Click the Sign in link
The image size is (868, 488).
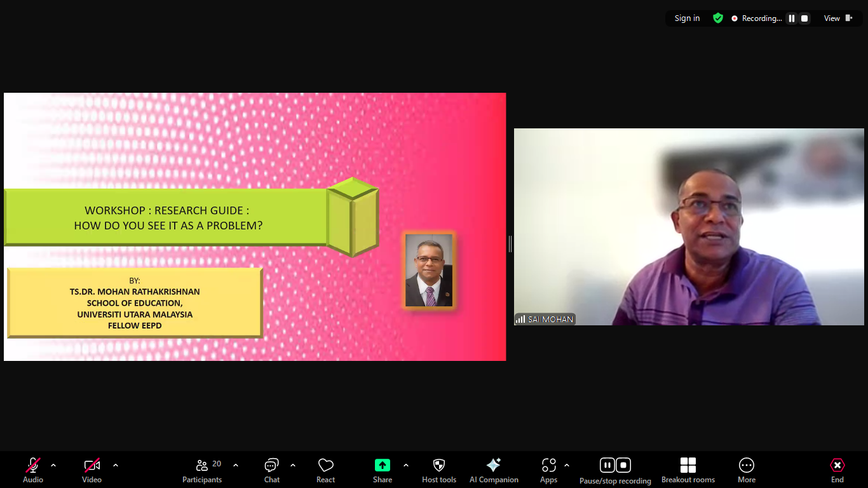[687, 18]
